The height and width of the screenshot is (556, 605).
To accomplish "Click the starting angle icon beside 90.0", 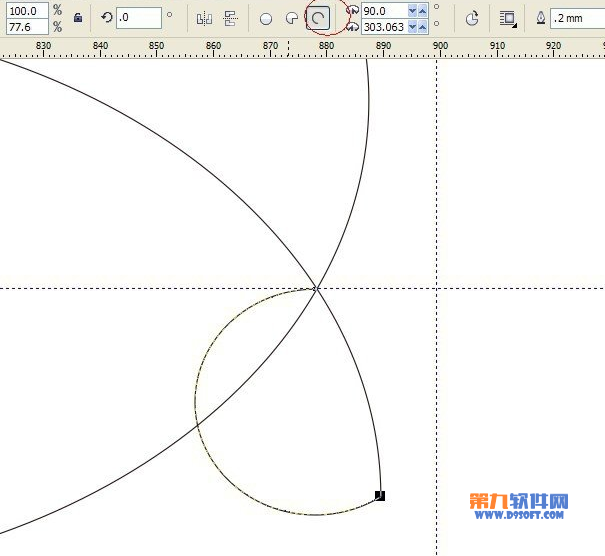I will 353,11.
